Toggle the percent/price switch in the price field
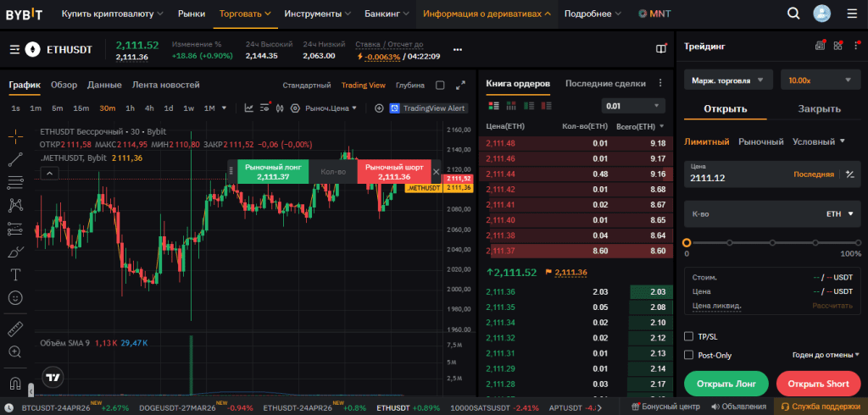The width and height of the screenshot is (868, 415). tap(850, 174)
